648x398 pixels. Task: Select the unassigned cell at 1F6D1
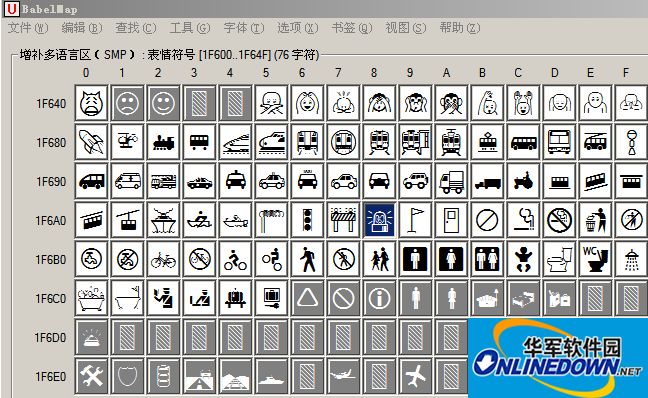pyautogui.click(x=127, y=338)
